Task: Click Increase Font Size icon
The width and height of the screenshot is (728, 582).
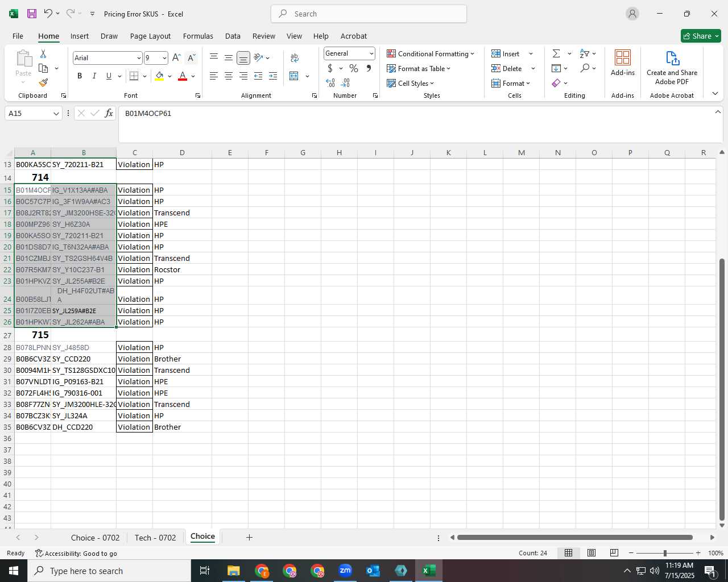Action: click(176, 58)
